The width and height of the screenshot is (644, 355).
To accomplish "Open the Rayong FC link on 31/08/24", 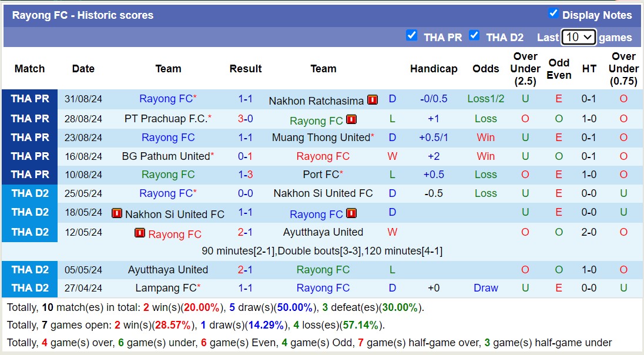I will click(165, 99).
